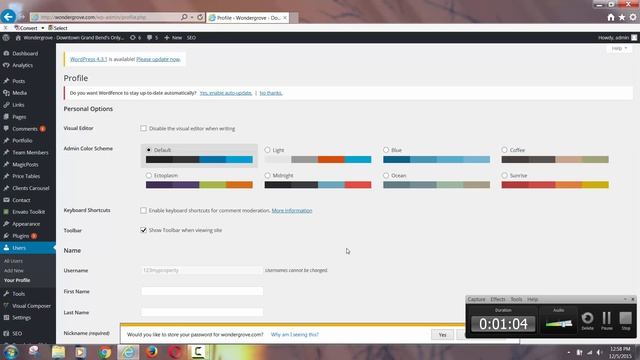Viewport: 640px width, 360px height.
Task: Open the + New admin bar menu
Action: click(x=173, y=38)
